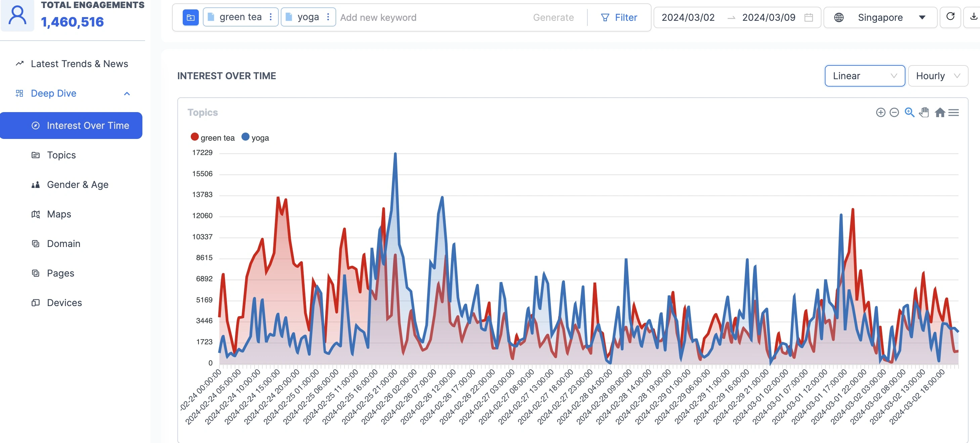The height and width of the screenshot is (443, 980).
Task: Click the blue add-folder icon button
Action: (x=191, y=17)
